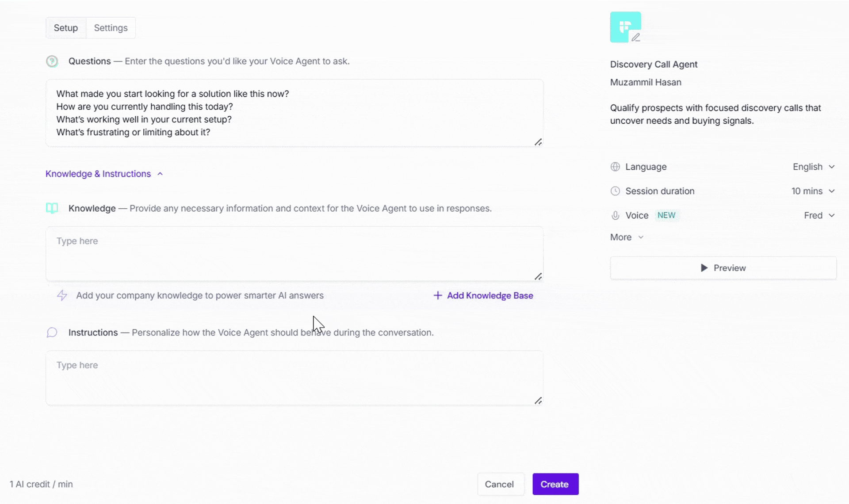Image resolution: width=849 pixels, height=504 pixels.
Task: Click the agent avatar edit pencil icon
Action: (x=635, y=38)
